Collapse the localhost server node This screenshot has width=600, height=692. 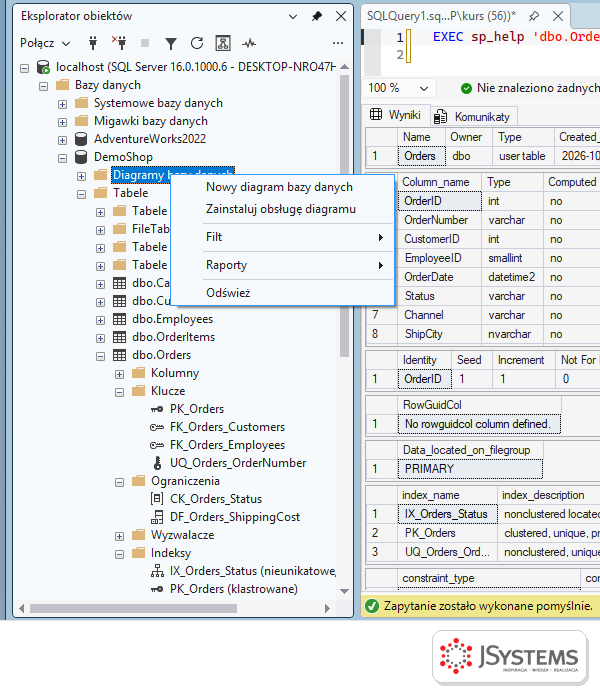(25, 68)
